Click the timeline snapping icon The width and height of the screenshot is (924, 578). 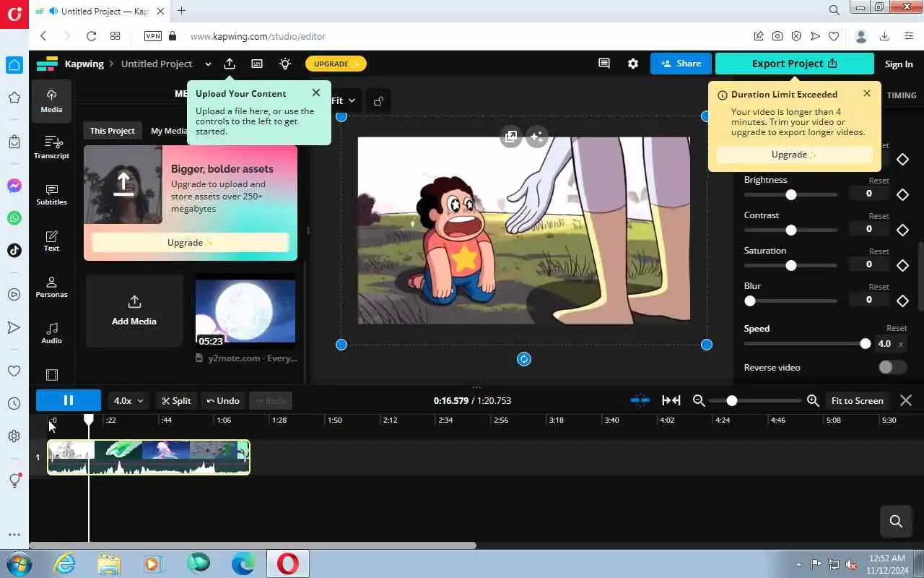[x=640, y=400]
